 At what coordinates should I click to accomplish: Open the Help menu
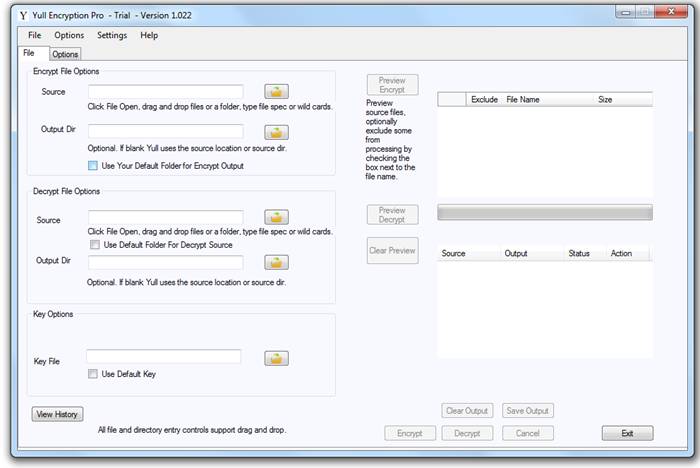tap(149, 35)
